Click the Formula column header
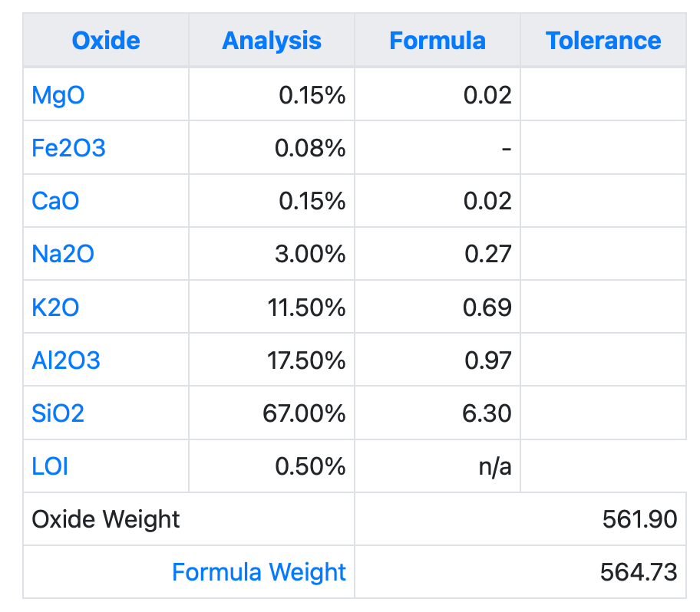 click(x=438, y=41)
